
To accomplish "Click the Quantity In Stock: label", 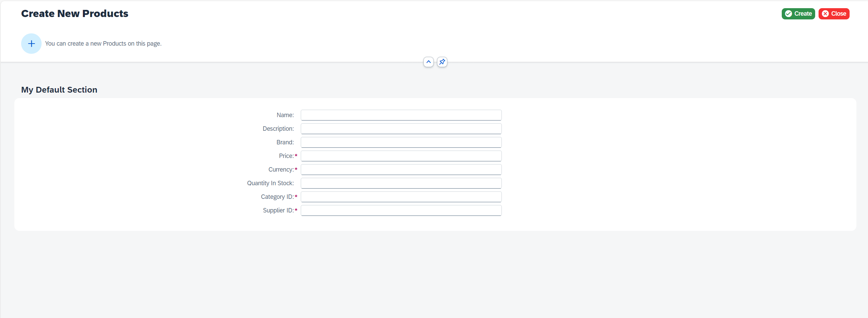I will coord(270,183).
